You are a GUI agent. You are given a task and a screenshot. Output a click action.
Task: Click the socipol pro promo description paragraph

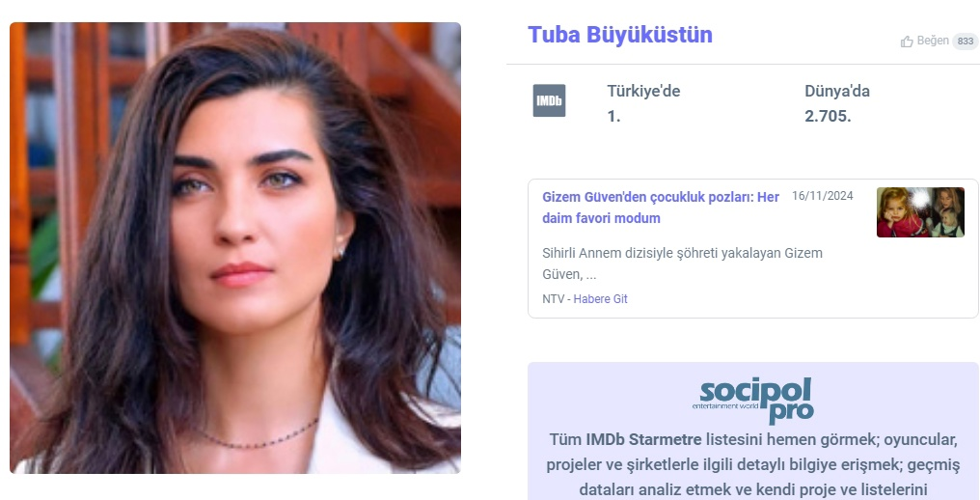pos(752,465)
